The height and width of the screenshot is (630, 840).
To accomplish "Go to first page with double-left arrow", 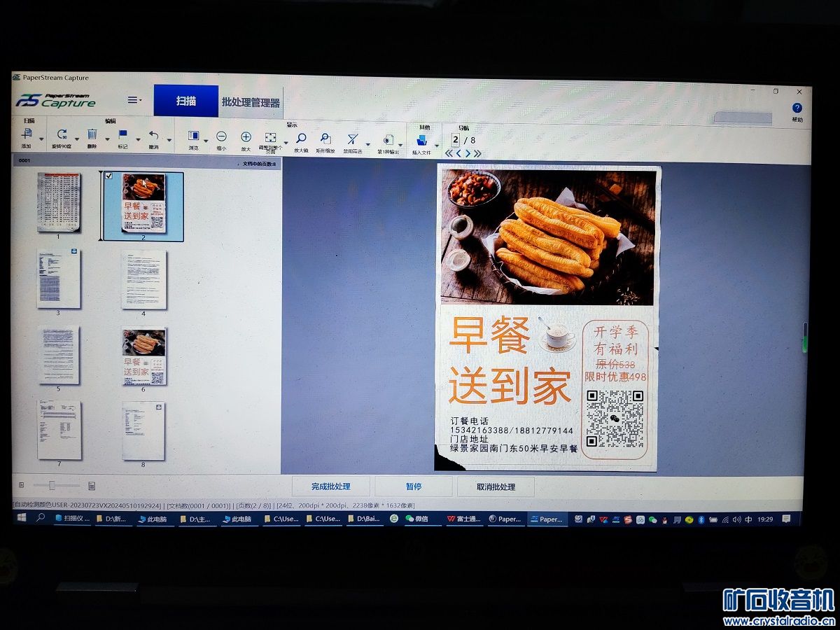I will click(449, 153).
